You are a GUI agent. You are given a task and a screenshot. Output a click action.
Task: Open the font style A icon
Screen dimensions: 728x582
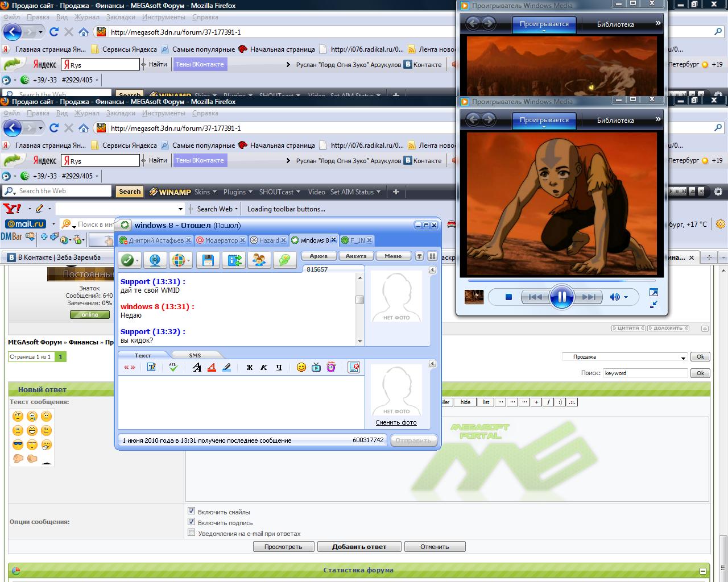click(x=197, y=367)
